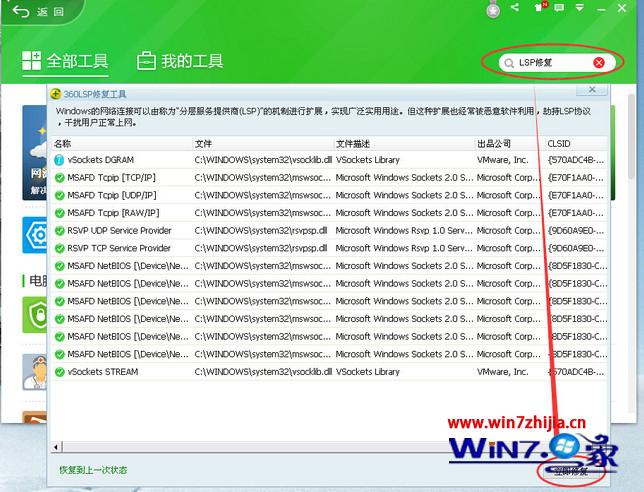
Task: Select MSAFD Tcpip [UDP/IP] entry
Action: click(x=329, y=195)
